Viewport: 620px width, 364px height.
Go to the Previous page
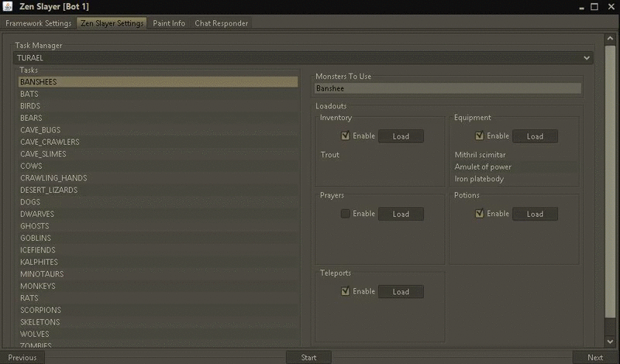click(x=22, y=357)
